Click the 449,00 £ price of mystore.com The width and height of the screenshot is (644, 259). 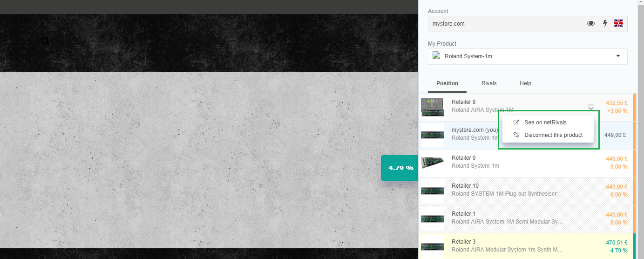pos(616,135)
